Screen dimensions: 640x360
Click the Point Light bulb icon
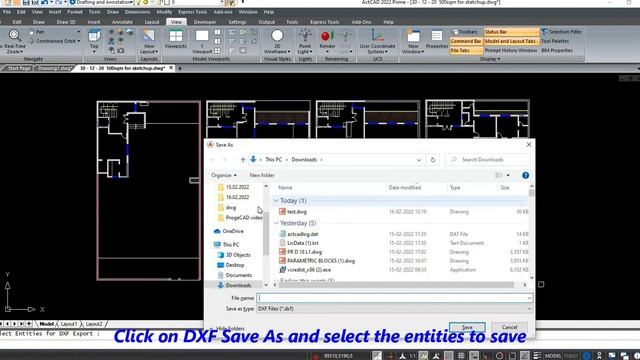click(305, 36)
